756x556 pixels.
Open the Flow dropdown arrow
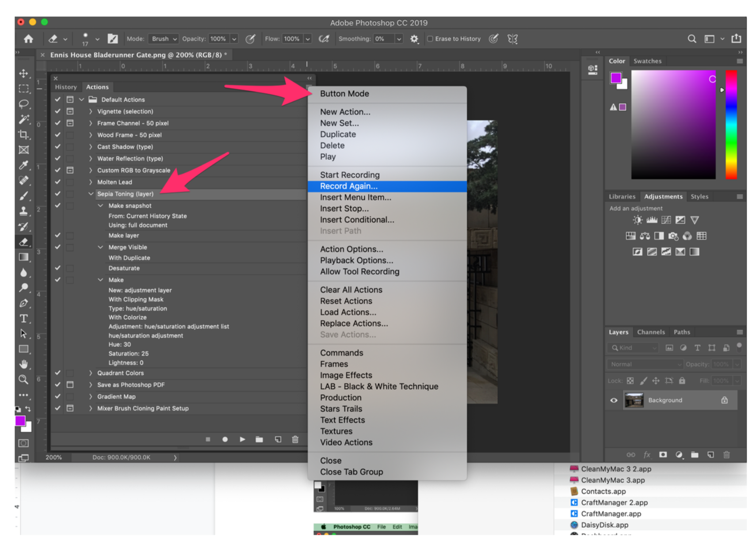308,39
